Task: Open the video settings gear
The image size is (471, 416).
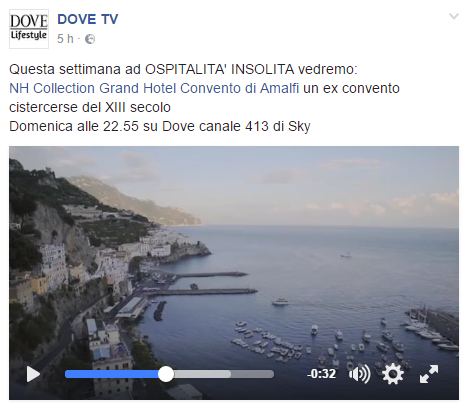Action: [x=393, y=374]
